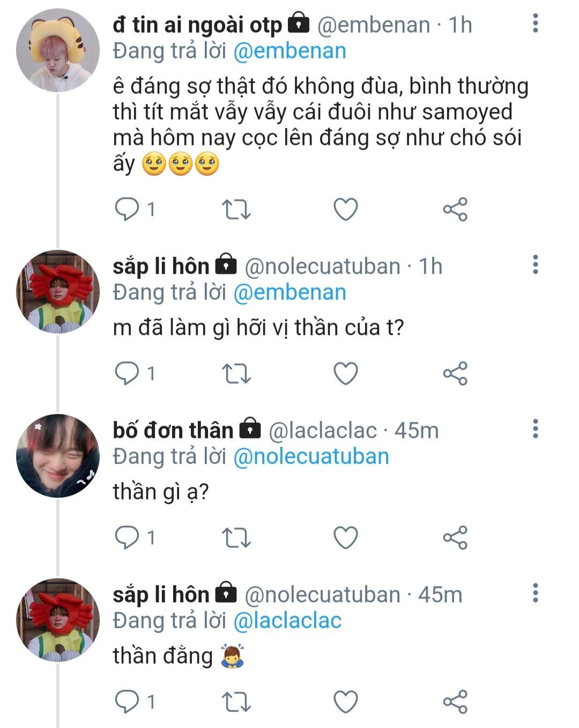Share the "thần đằng" tweet
Screen dimensions: 579x728
[455, 702]
